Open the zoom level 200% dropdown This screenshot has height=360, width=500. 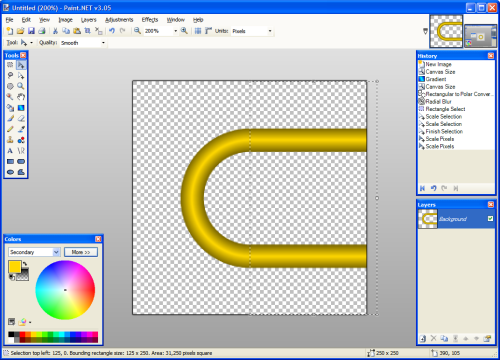(x=175, y=31)
